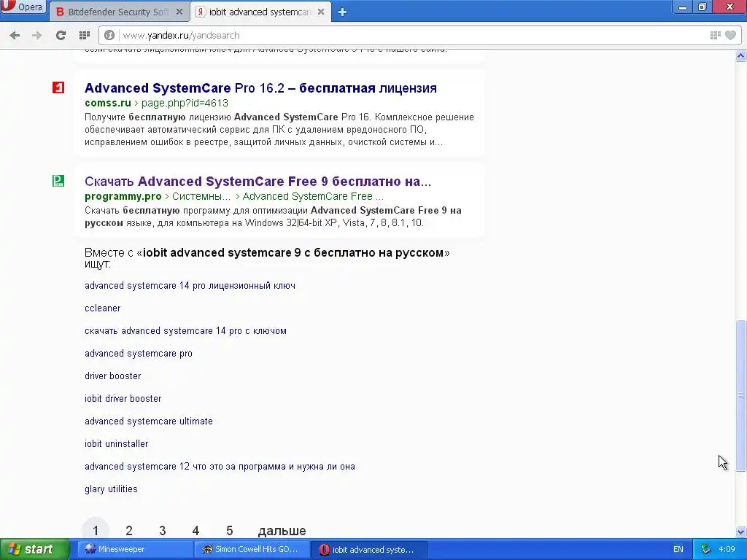Image resolution: width=747 pixels, height=560 pixels.
Task: Switch to iobit advanced Opera taskbar item
Action: pos(368,549)
